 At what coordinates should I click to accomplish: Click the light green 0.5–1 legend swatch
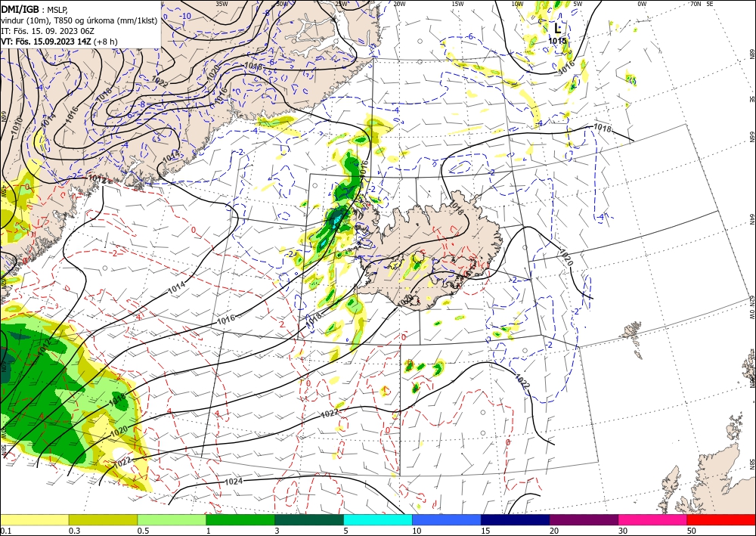tap(172, 519)
